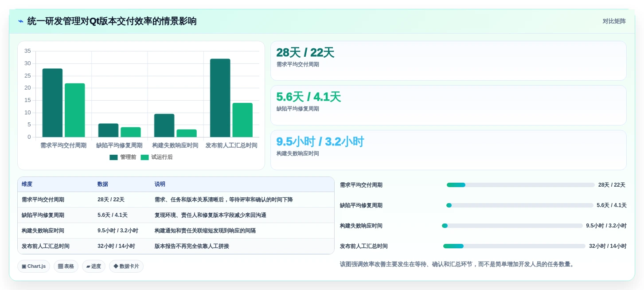Click the 发布前人工汇总时间 progress bar

coord(514,246)
